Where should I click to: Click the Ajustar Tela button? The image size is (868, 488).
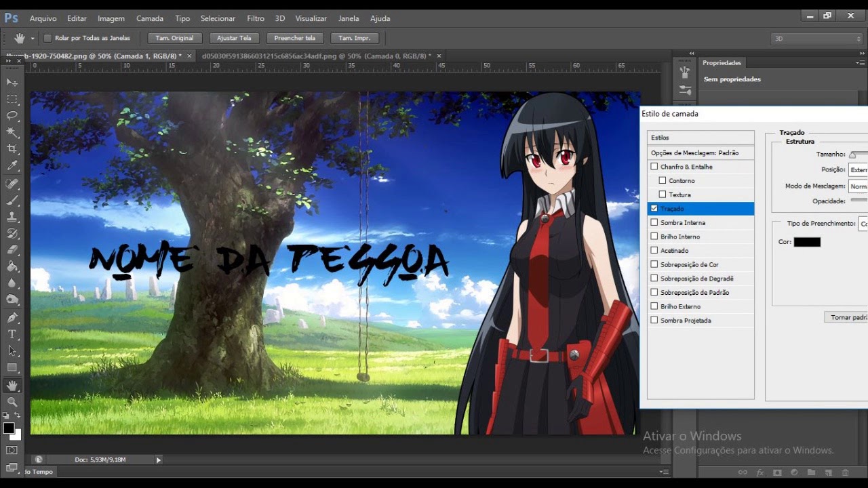pos(234,38)
